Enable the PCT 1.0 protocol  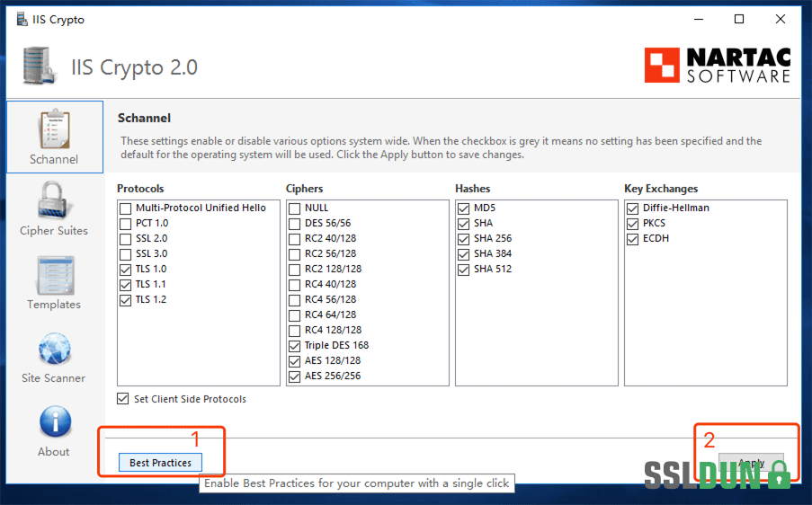(x=125, y=224)
